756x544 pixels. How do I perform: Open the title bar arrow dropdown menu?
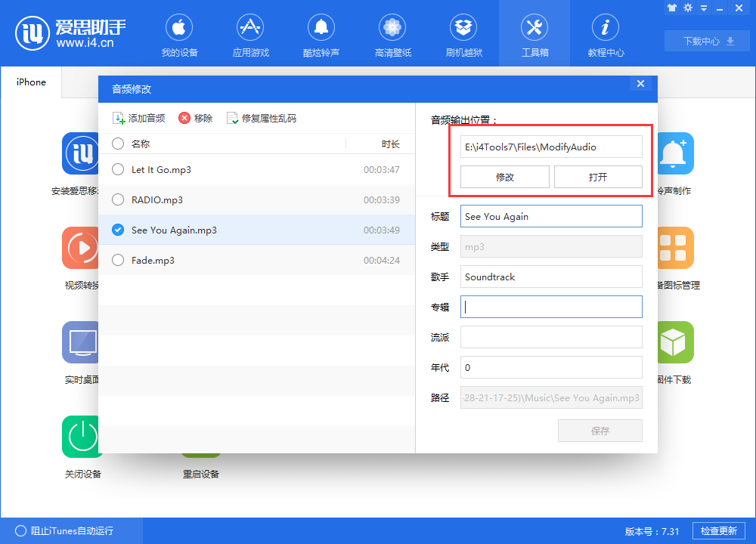click(x=704, y=8)
